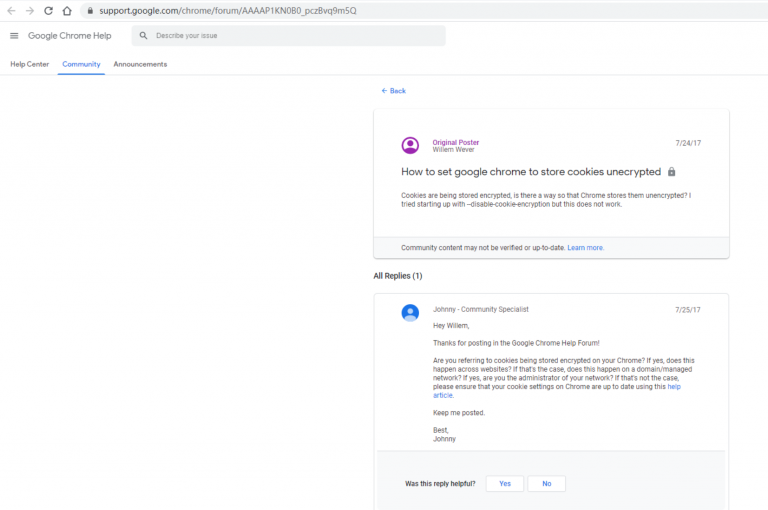Image resolution: width=768 pixels, height=510 pixels.
Task: Click the Hey Willem, greeting line
Action: [451, 326]
